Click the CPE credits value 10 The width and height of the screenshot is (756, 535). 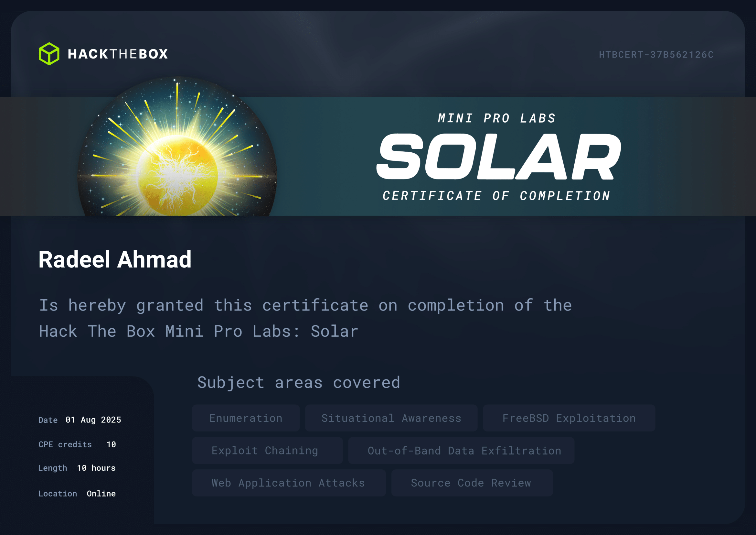point(111,444)
